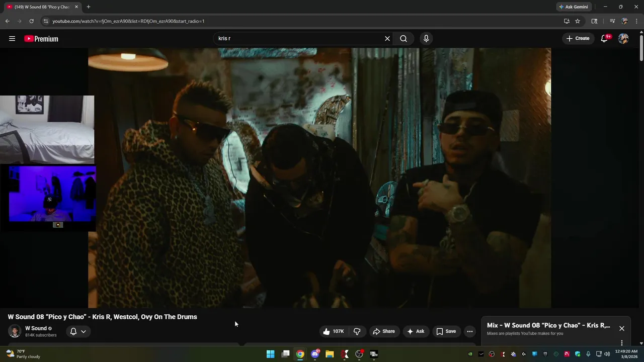644x362 pixels.
Task: Bookmark this page with the star
Action: click(x=578, y=21)
